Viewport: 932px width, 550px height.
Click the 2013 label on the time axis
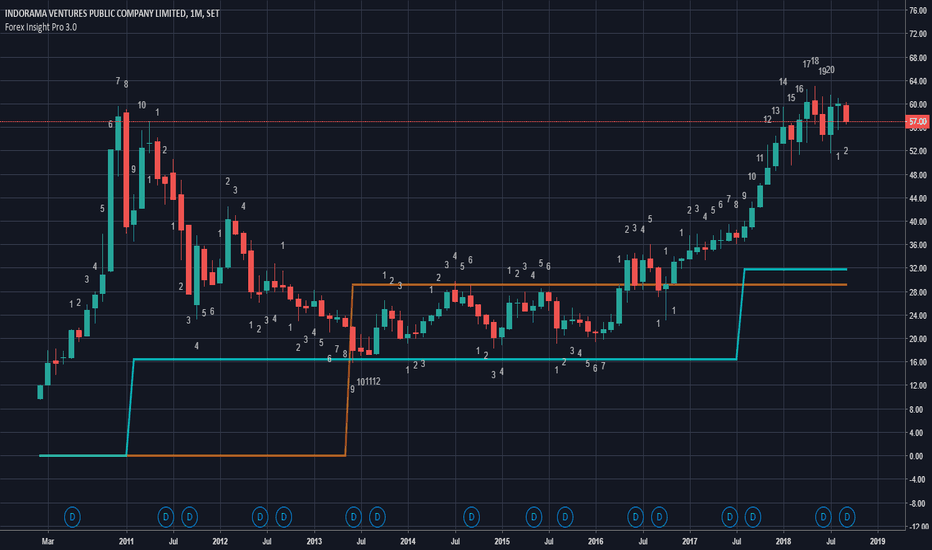pos(314,541)
